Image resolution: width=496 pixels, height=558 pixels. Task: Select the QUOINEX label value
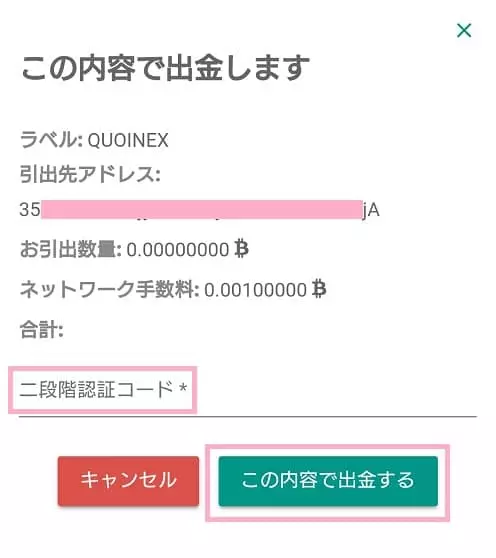click(x=128, y=140)
